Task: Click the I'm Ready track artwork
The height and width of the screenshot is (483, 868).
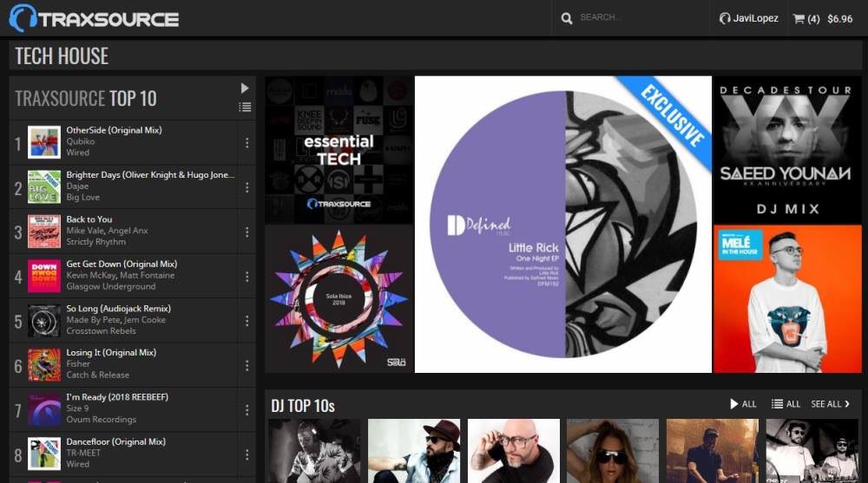Action: [44, 410]
